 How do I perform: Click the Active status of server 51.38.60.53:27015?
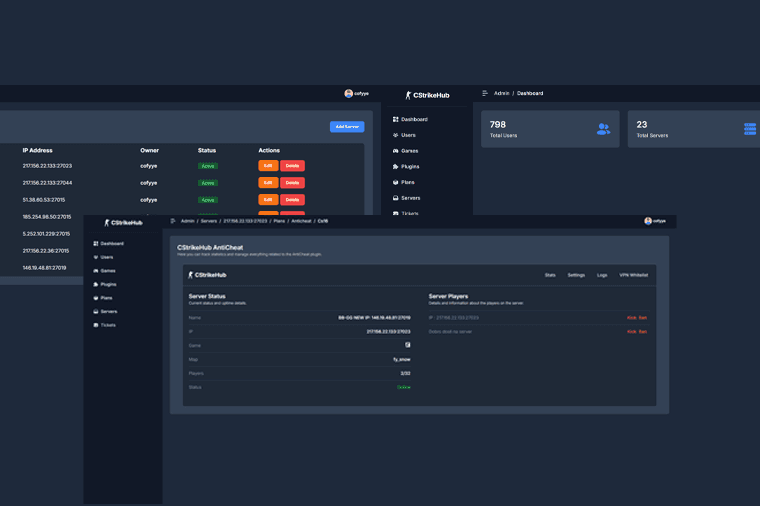click(x=208, y=200)
